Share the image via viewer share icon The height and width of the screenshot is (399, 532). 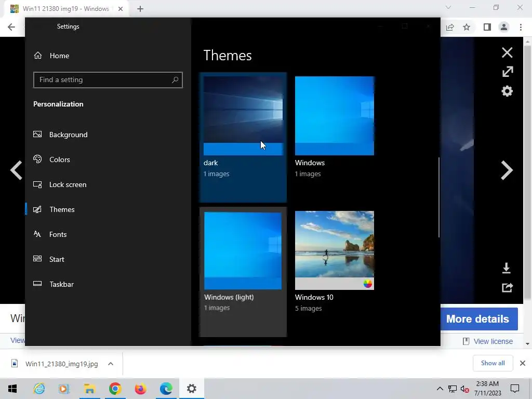(x=507, y=288)
